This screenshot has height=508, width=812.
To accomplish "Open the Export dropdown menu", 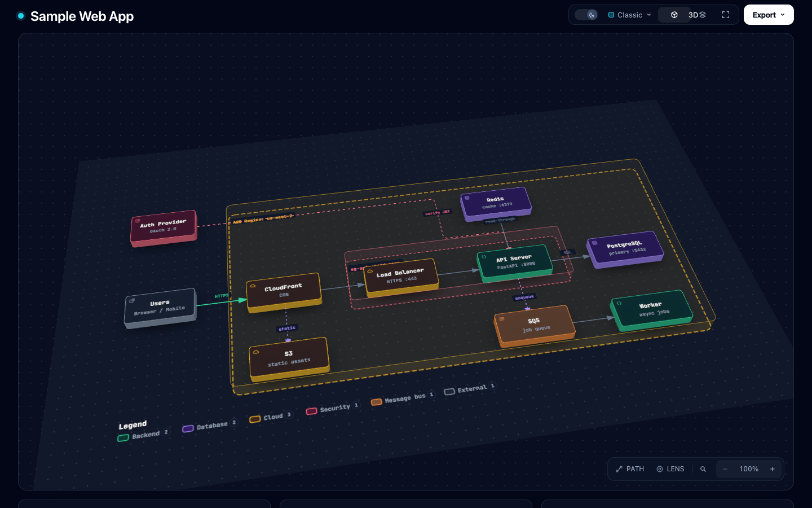I will point(769,15).
